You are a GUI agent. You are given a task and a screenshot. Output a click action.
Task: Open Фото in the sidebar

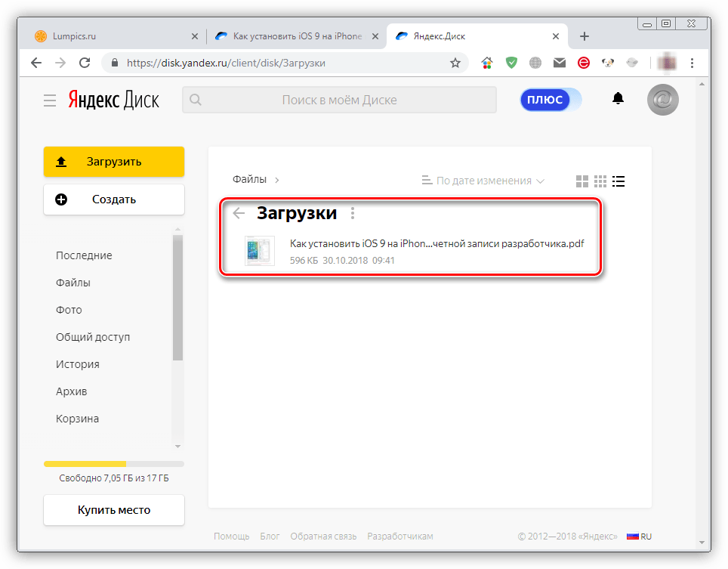pyautogui.click(x=69, y=310)
